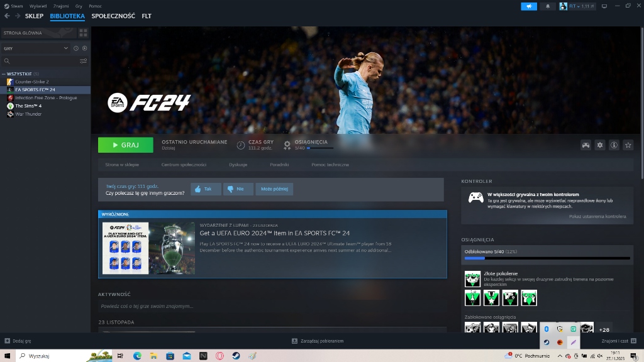Collapse the WSZYSTKIE games group

[4, 74]
